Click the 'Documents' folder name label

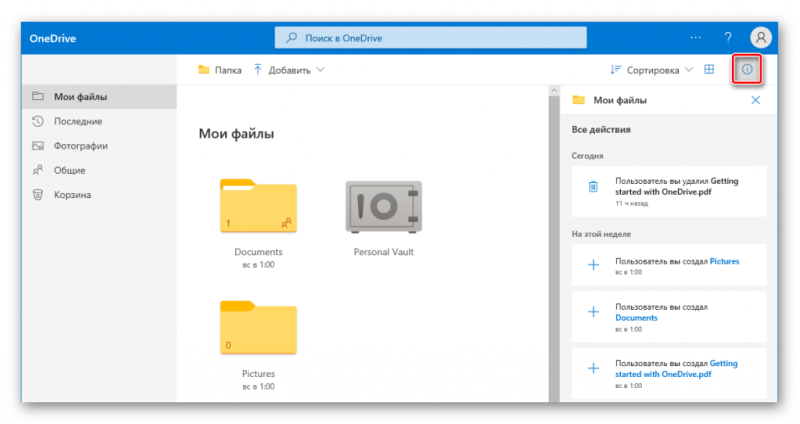pyautogui.click(x=258, y=252)
